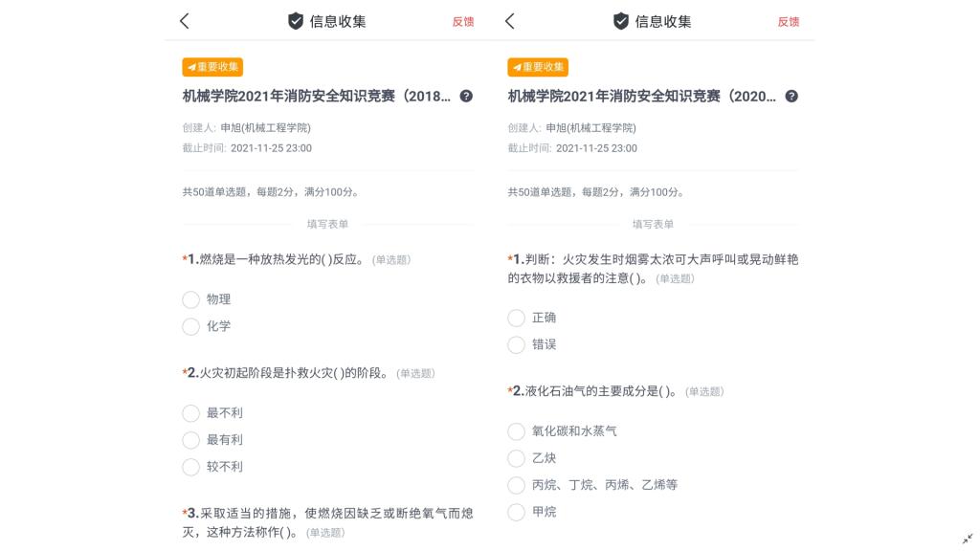
Task: Choose 最有利 for question 2
Action: coord(191,440)
